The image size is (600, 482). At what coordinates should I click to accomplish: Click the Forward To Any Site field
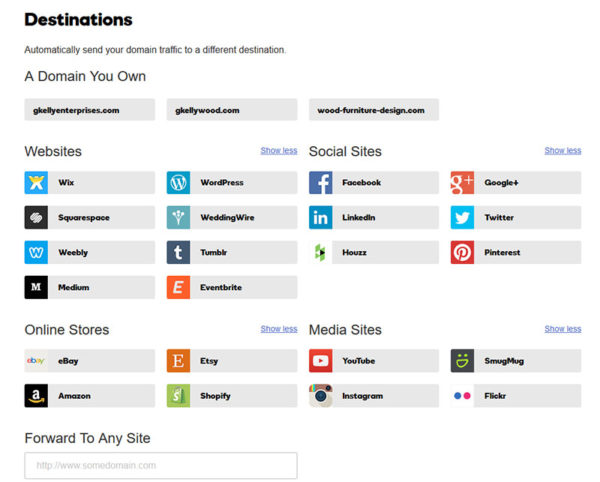(x=160, y=465)
